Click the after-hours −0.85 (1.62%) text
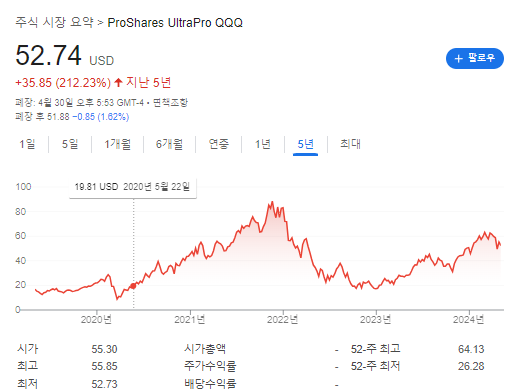519x389 pixels. (101, 117)
